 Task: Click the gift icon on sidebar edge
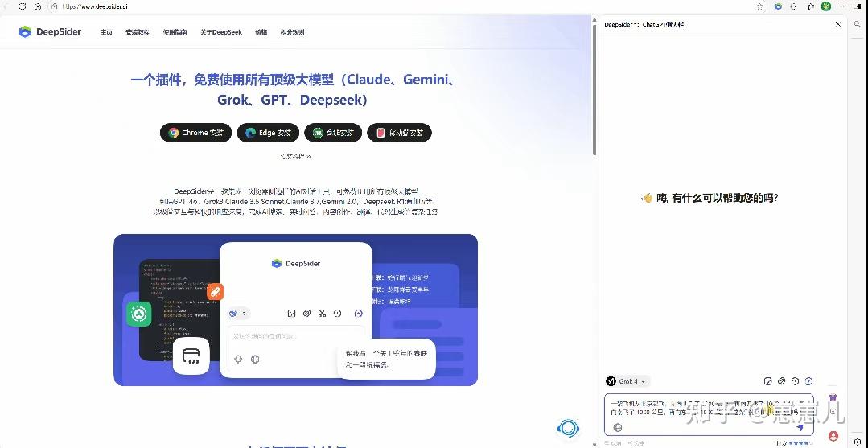pos(833,397)
